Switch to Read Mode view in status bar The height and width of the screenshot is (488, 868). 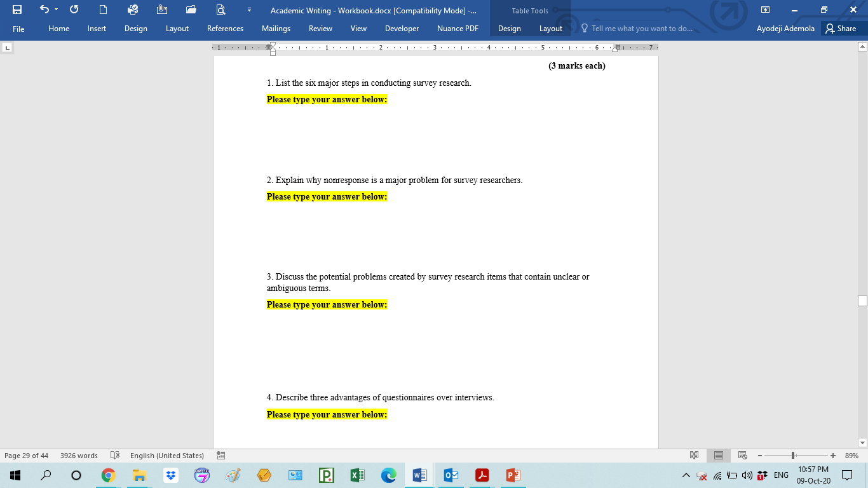click(x=694, y=455)
